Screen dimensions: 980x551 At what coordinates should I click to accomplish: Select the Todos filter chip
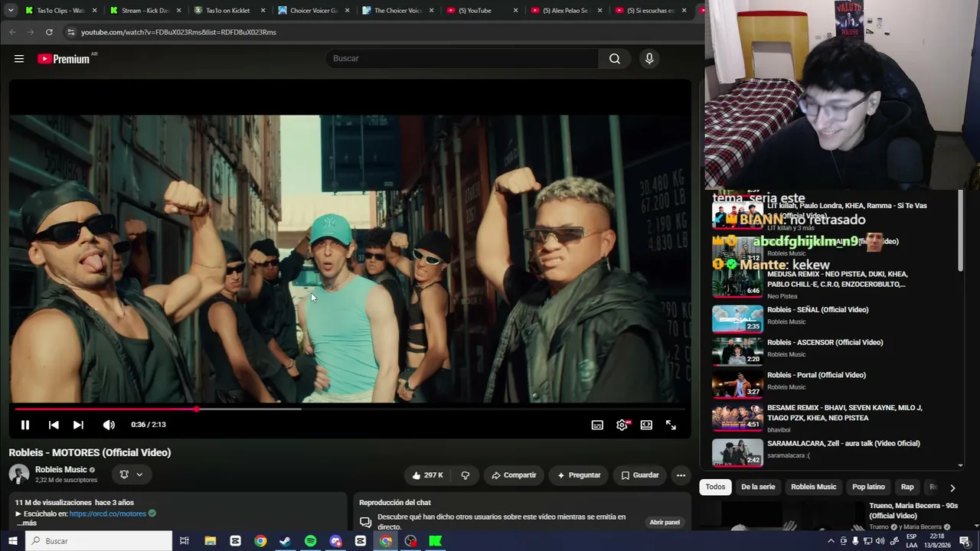point(715,487)
